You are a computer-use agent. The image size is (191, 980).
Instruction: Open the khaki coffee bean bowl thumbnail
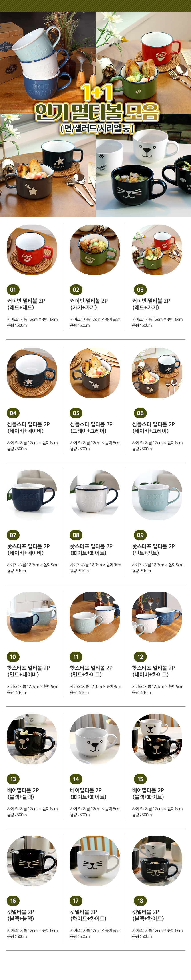(x=95, y=250)
